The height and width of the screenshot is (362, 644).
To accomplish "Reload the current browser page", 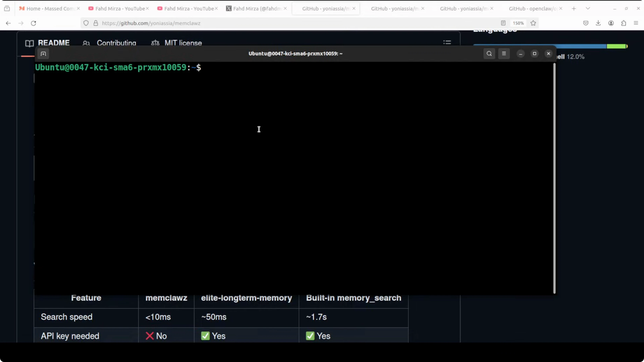I will pyautogui.click(x=33, y=23).
